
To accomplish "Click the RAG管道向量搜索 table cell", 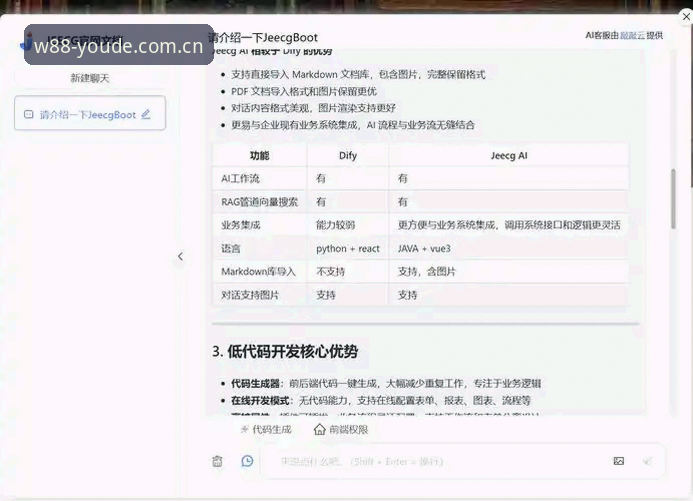I will point(259,202).
